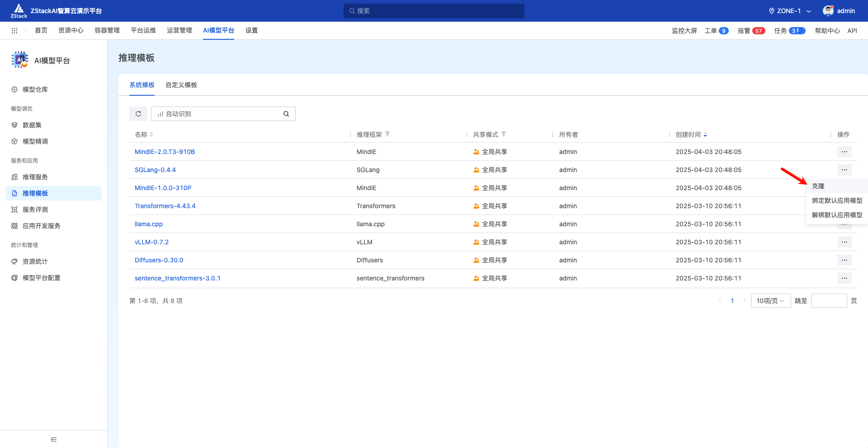
Task: Click the ZONE-1 location pin icon
Action: click(x=772, y=11)
